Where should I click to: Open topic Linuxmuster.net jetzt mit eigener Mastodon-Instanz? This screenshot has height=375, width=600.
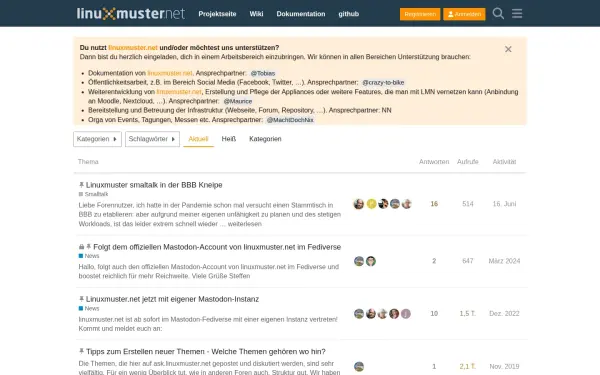[172, 299]
